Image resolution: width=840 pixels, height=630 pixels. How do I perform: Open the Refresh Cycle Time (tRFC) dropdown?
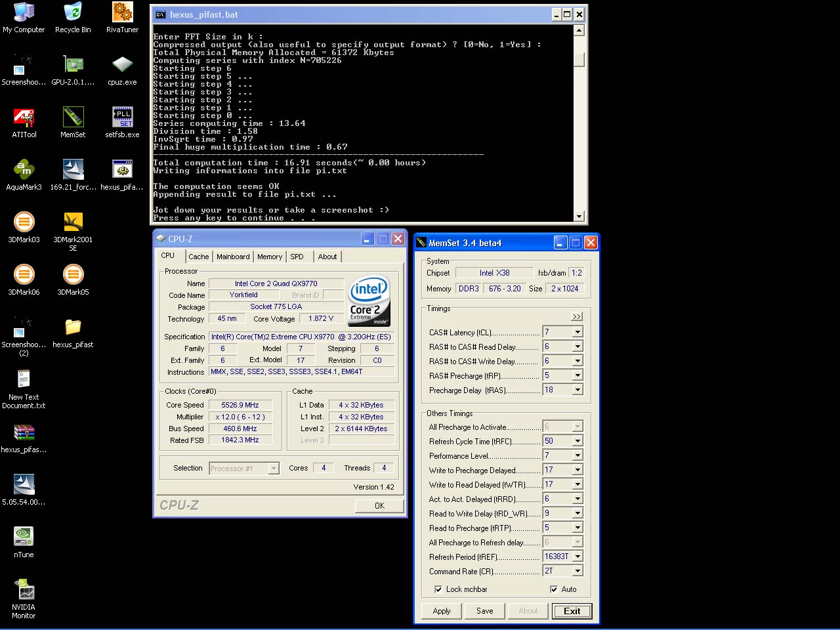(x=577, y=441)
